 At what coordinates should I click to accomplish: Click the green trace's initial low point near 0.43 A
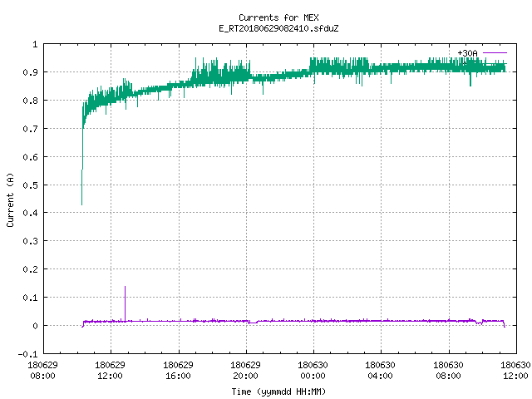pyautogui.click(x=81, y=203)
